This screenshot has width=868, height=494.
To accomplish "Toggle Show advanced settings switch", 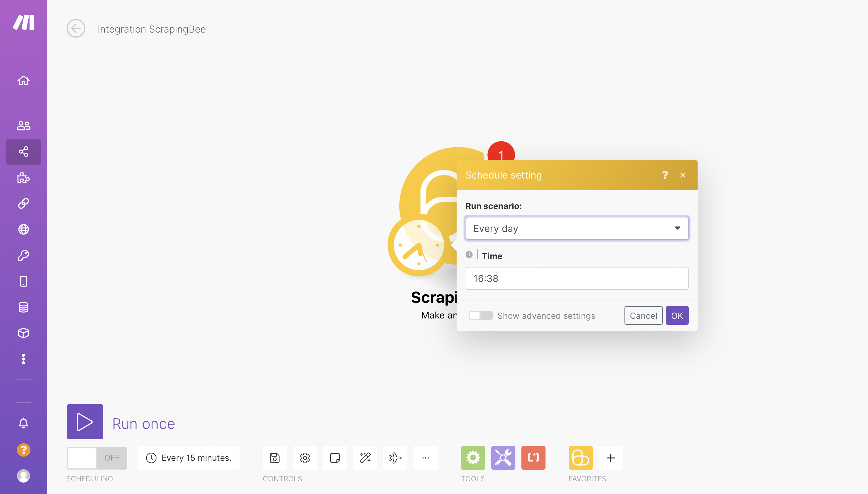I will point(479,315).
